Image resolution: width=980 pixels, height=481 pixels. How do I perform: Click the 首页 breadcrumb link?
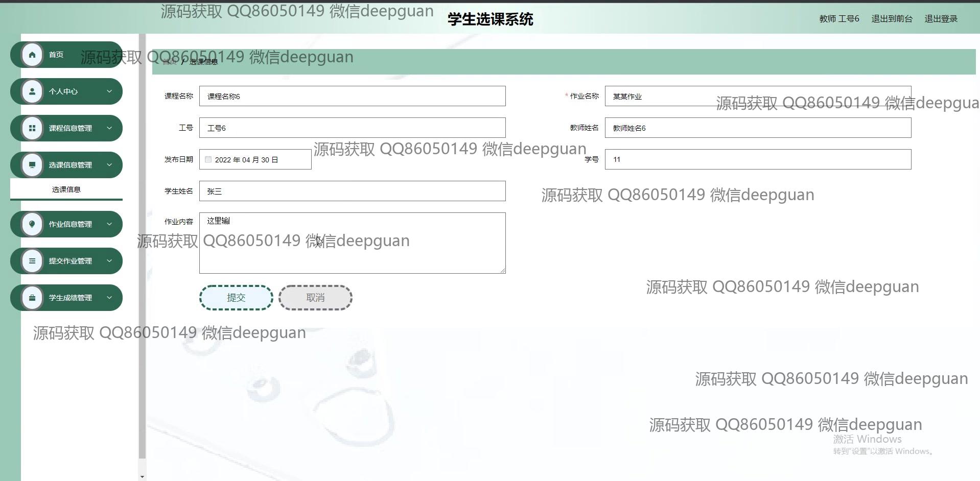coord(170,62)
